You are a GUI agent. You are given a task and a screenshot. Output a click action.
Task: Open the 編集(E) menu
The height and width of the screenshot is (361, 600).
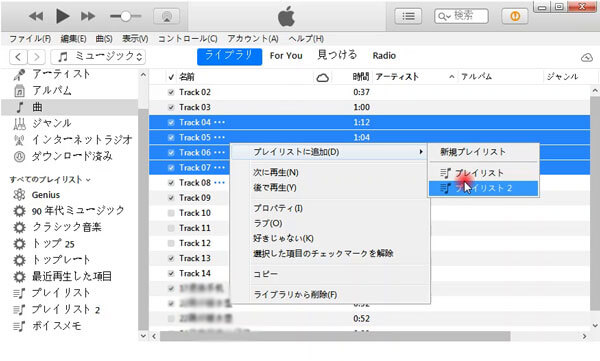73,39
